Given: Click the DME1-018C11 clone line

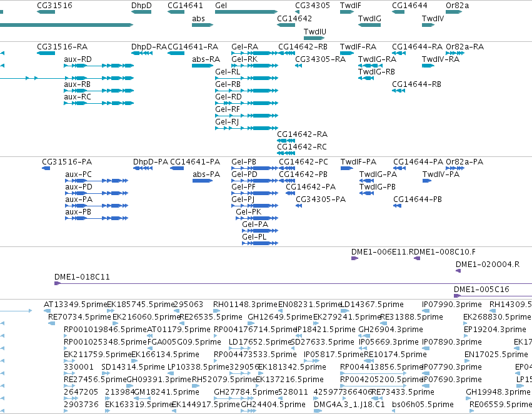Looking at the screenshot, I should point(293,283).
